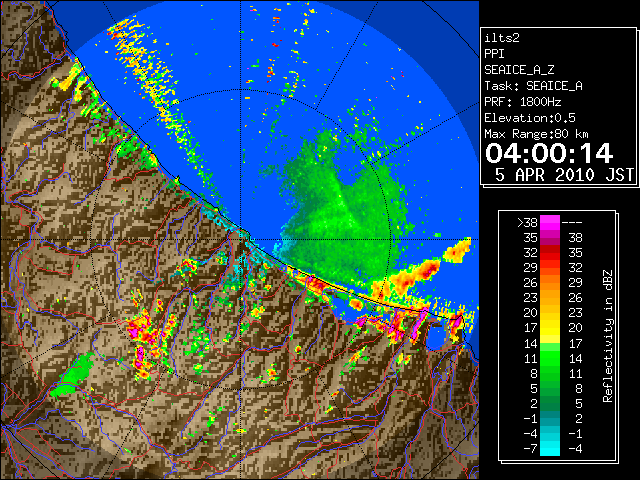Click the 'PRF: 1800Hz' value
The width and height of the screenshot is (640, 480).
coord(522,102)
